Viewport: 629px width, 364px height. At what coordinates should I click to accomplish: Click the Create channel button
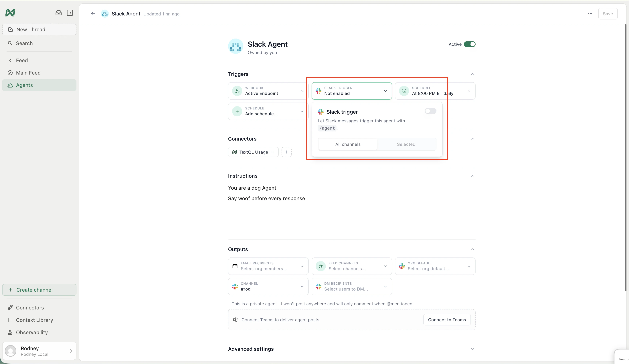[x=39, y=290]
